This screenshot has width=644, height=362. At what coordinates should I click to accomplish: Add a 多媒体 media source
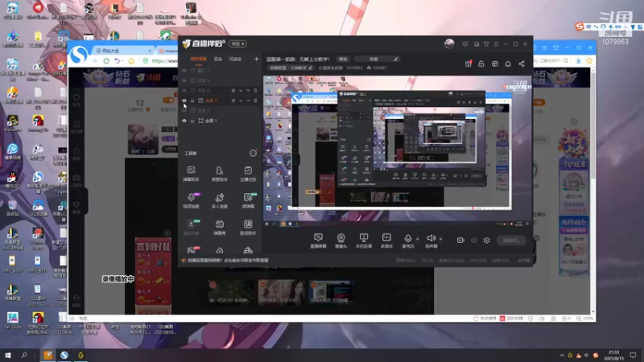coord(386,241)
